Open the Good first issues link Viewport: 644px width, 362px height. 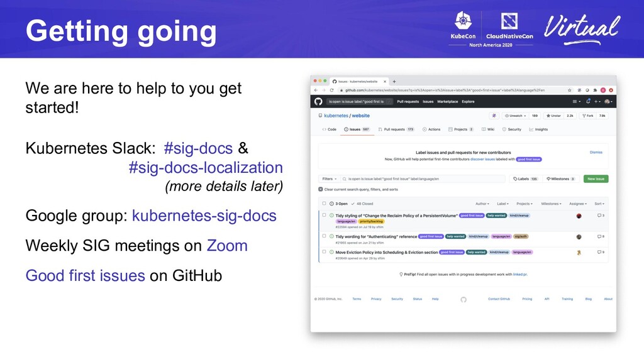coord(85,275)
